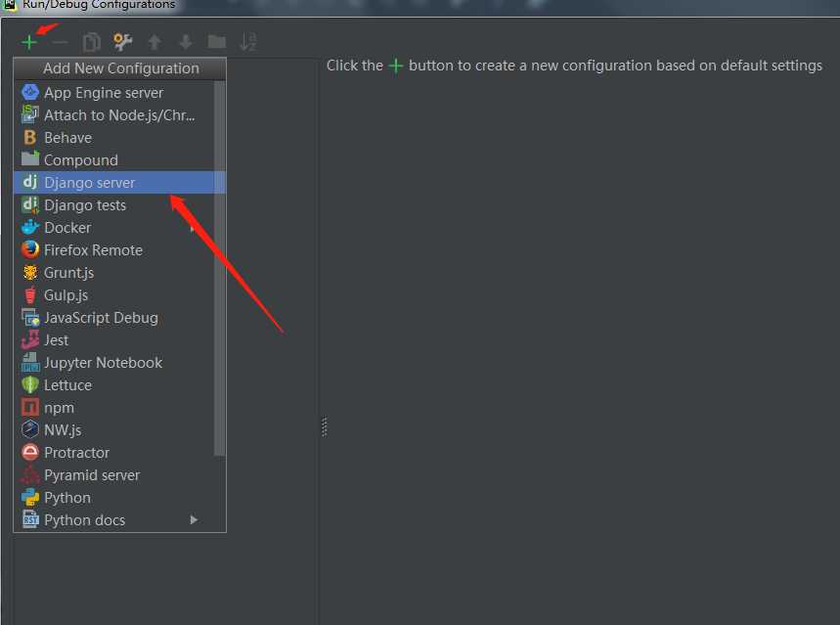
Task: Click the Behave B icon
Action: pyautogui.click(x=30, y=137)
